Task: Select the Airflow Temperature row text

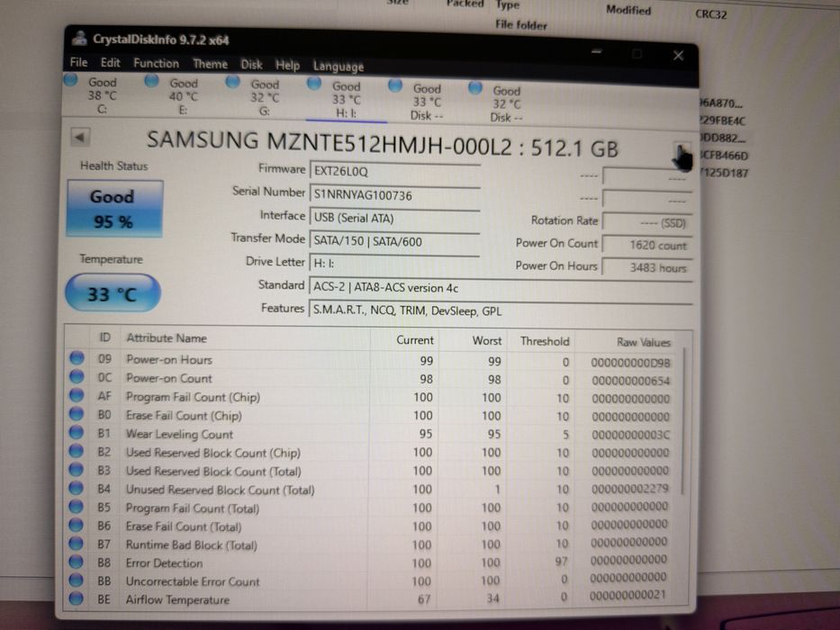Action: coord(177,599)
